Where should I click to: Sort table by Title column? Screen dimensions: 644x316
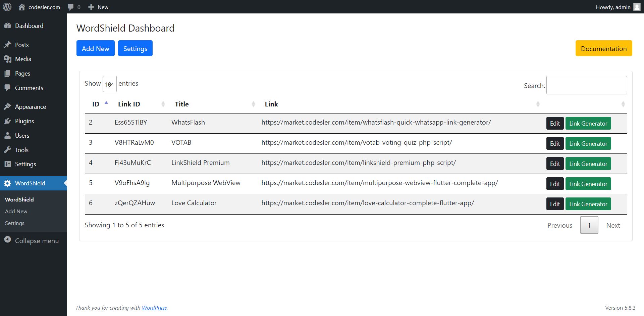(181, 104)
